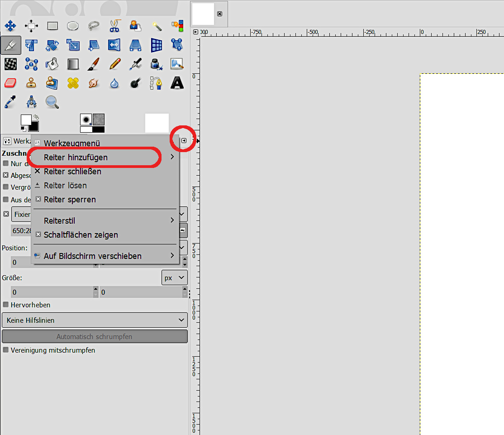
Task: Choose the Pencil tool
Action: click(x=114, y=64)
